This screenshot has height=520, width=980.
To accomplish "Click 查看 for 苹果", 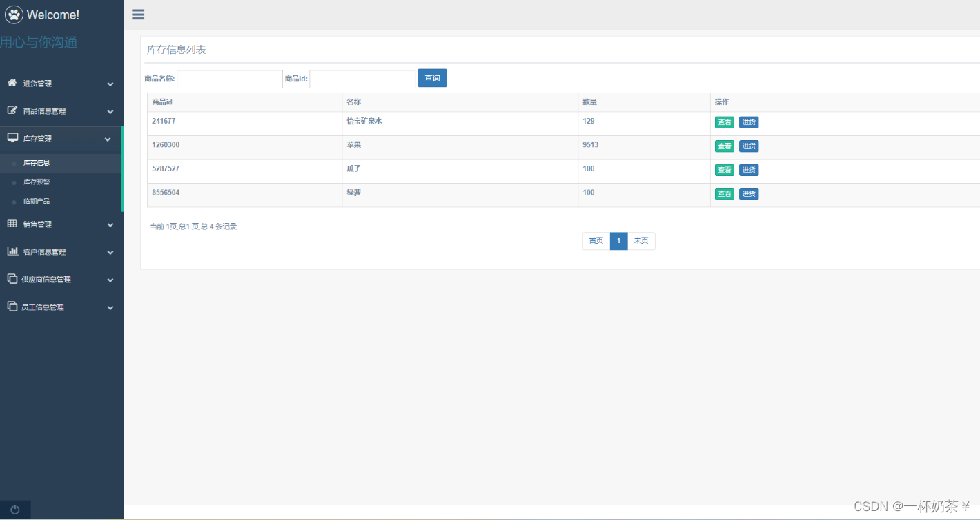I will click(x=724, y=146).
